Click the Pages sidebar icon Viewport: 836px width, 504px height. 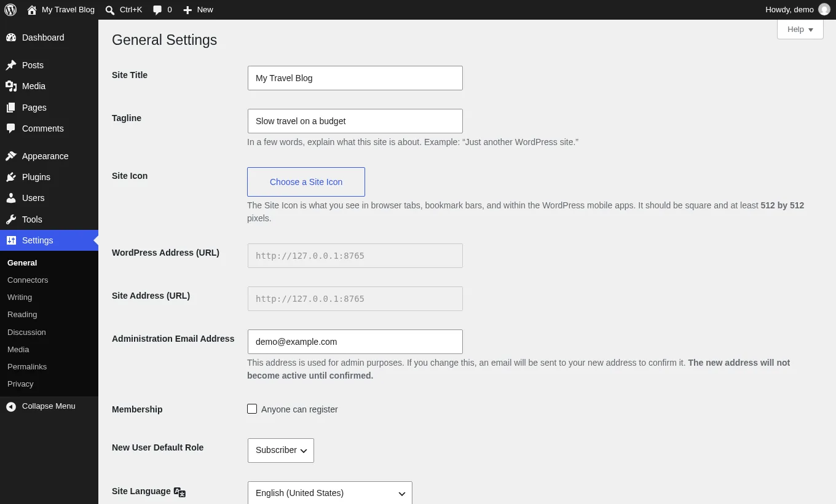tap(11, 108)
